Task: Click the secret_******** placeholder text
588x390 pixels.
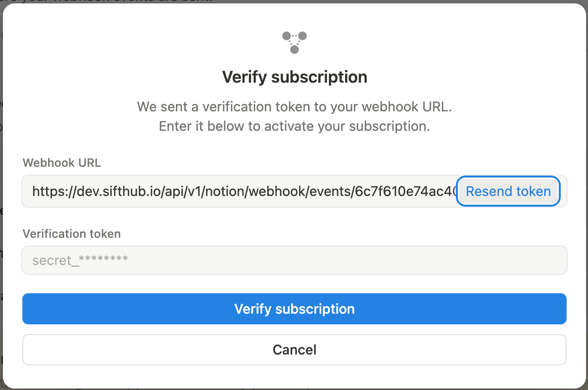Action: click(80, 260)
